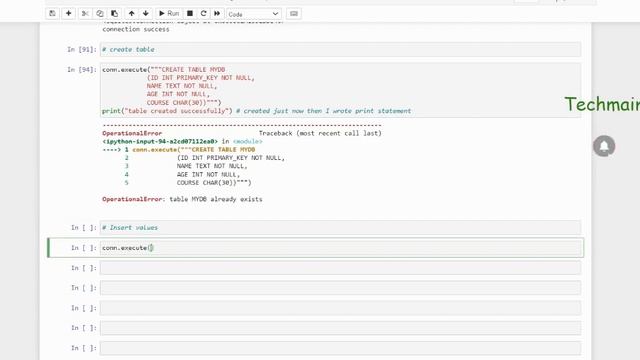The height and width of the screenshot is (360, 640).
Task: Click the In [91] prompt label
Action: pos(82,49)
